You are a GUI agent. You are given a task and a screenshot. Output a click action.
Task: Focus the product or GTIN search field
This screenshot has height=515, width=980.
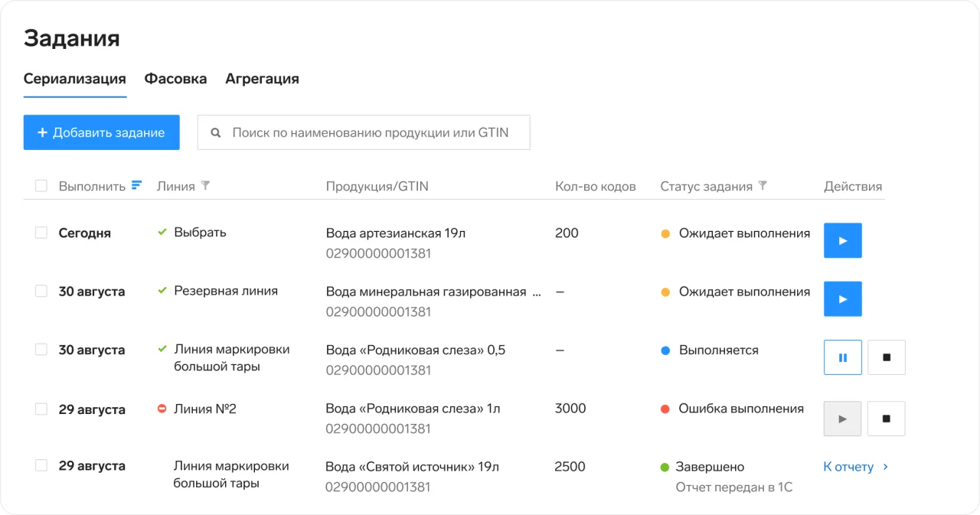(364, 132)
